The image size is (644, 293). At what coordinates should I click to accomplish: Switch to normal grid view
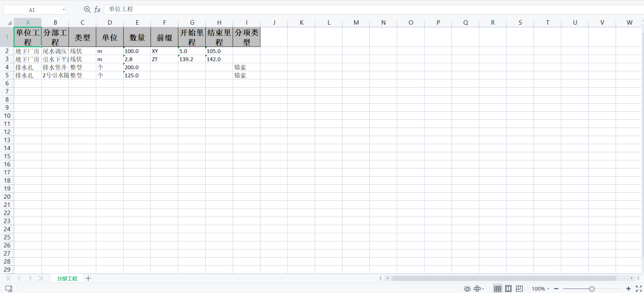(498, 288)
